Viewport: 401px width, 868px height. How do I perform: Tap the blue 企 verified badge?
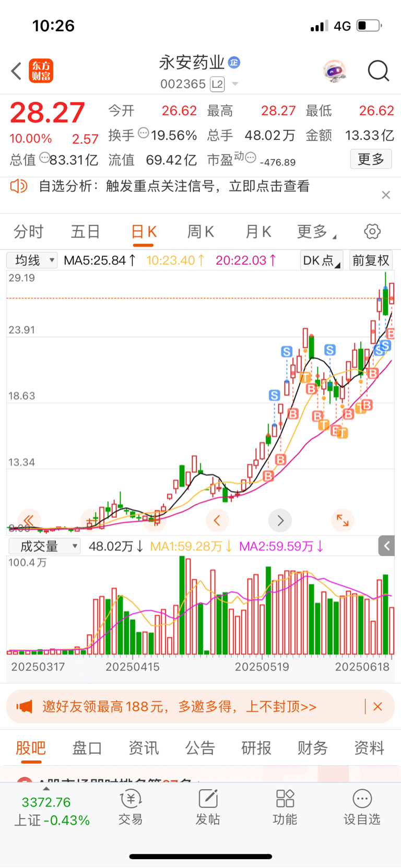[x=234, y=63]
